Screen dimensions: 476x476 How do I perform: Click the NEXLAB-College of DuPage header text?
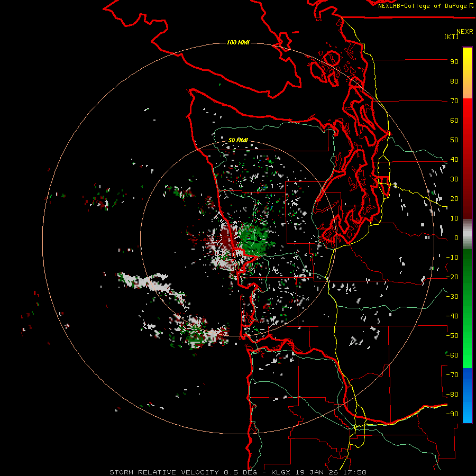coord(422,6)
